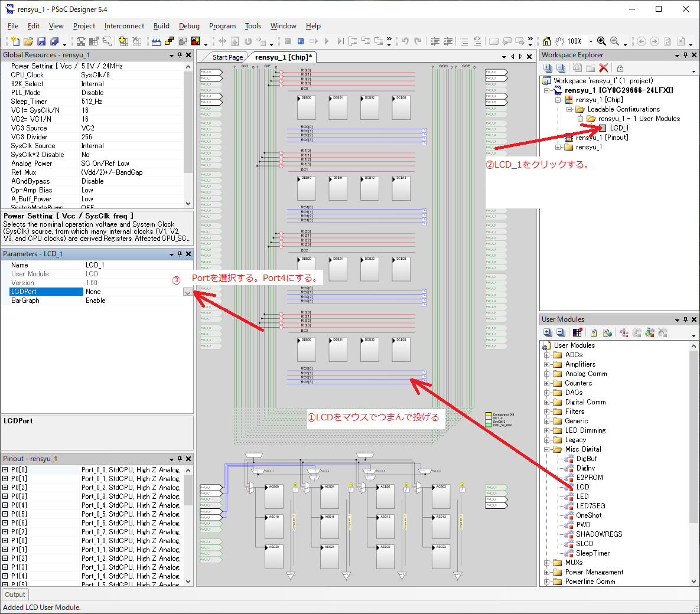Pin the User Modules panel
This screenshot has height=614, width=700.
(x=686, y=319)
